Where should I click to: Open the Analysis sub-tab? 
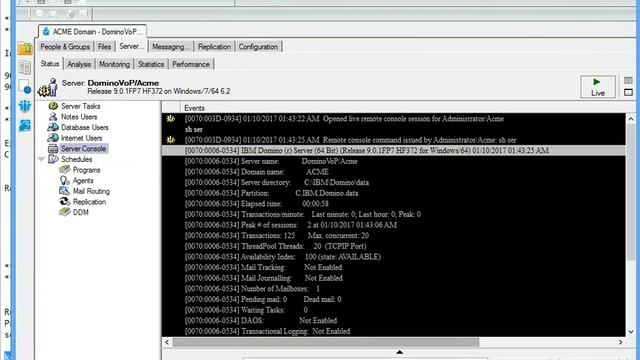79,64
